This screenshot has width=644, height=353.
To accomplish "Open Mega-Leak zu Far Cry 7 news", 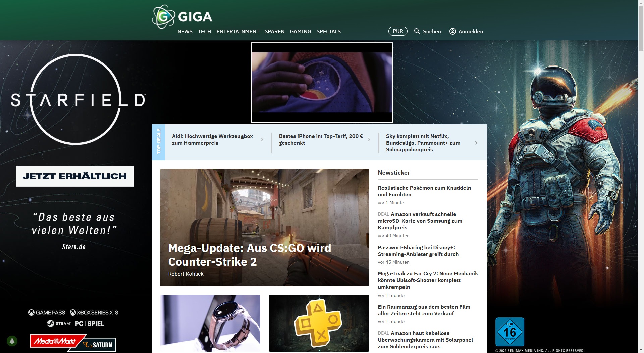I will [x=428, y=280].
